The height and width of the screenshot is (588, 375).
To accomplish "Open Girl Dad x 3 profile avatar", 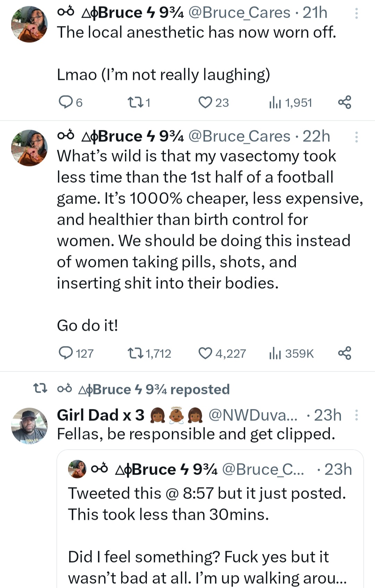I will (30, 425).
